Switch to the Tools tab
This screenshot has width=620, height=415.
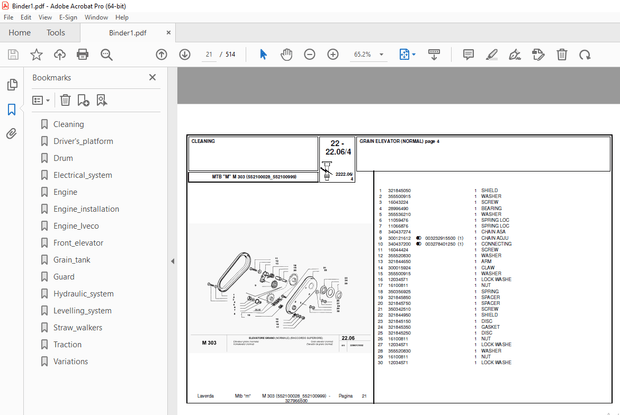tap(56, 33)
